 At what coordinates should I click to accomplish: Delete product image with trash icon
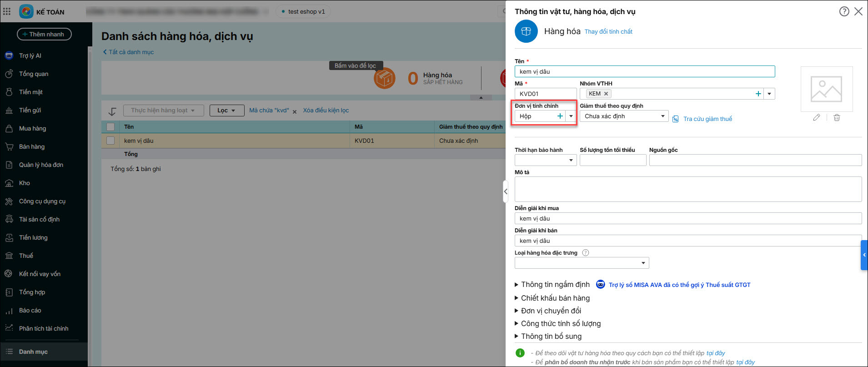tap(837, 118)
